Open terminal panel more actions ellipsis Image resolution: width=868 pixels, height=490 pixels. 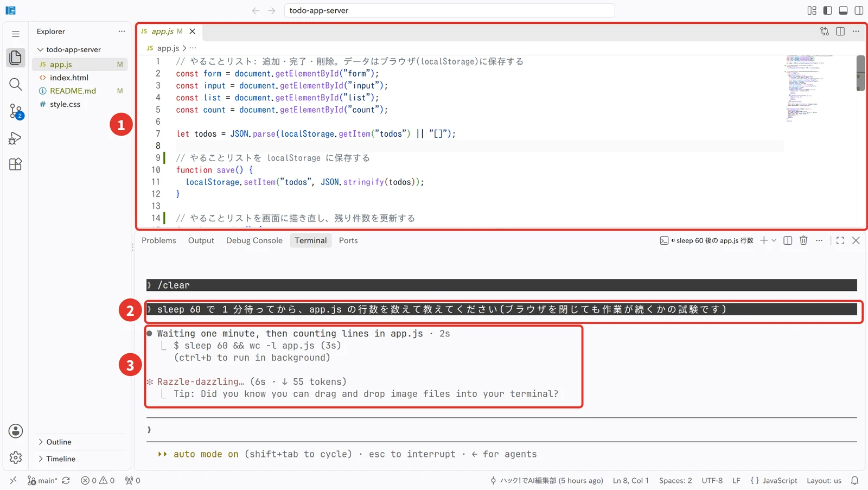click(x=819, y=240)
